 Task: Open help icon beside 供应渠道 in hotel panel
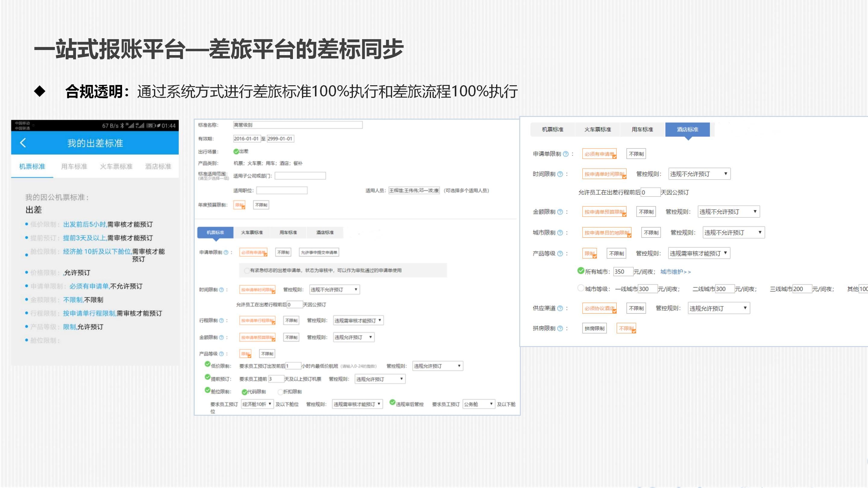[560, 308]
